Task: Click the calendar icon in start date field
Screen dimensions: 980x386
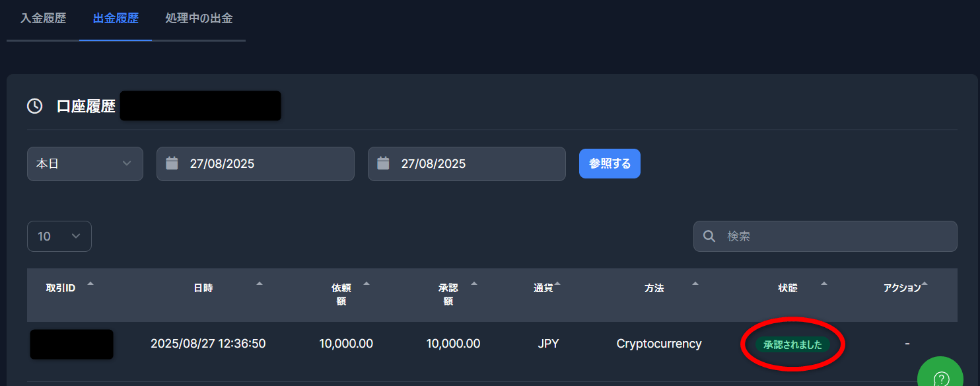Action: pos(172,163)
